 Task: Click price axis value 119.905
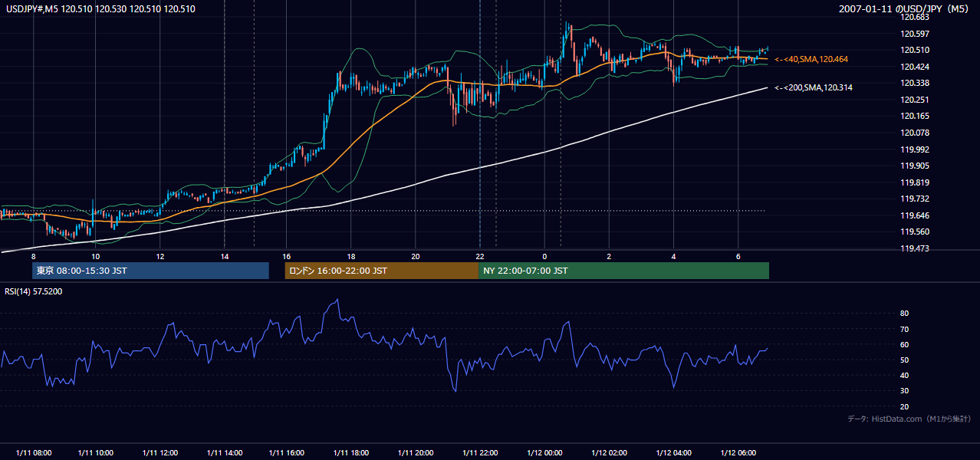(x=916, y=166)
